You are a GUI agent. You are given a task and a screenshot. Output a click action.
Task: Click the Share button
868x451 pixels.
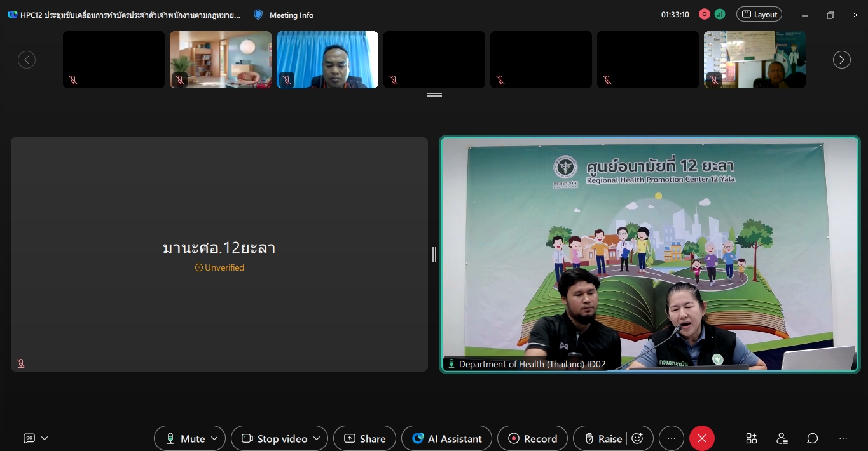[x=365, y=438]
